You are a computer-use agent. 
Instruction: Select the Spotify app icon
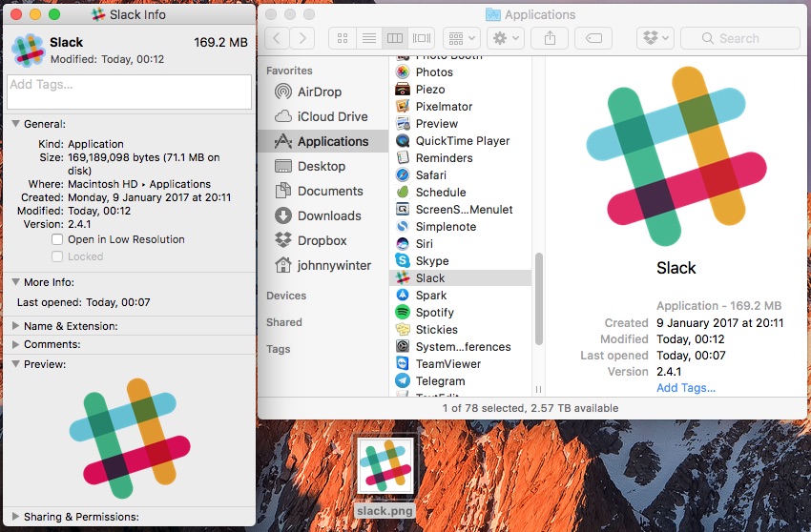[403, 312]
